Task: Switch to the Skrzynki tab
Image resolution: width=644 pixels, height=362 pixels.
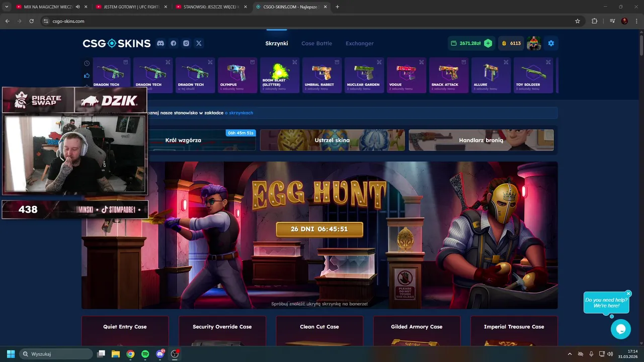Action: pos(277,43)
